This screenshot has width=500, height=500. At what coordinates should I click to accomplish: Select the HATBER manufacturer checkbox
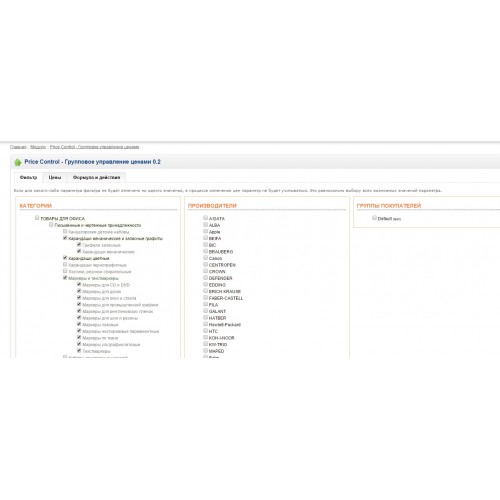(x=206, y=318)
